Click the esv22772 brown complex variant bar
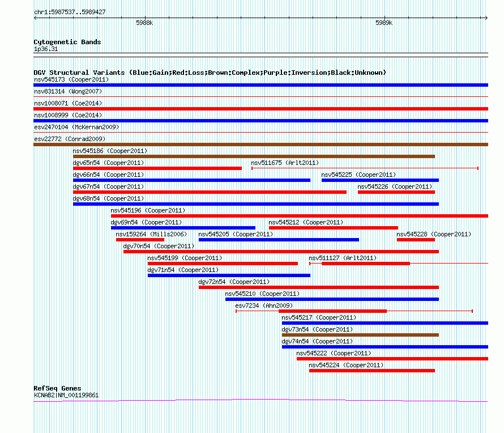The height and width of the screenshot is (433, 504). coord(260,145)
